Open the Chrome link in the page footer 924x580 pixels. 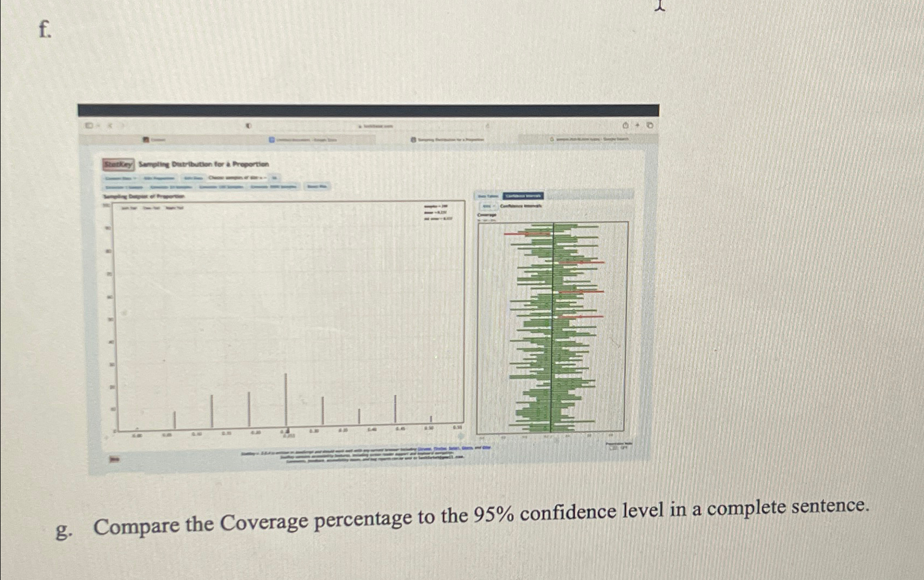(x=424, y=448)
